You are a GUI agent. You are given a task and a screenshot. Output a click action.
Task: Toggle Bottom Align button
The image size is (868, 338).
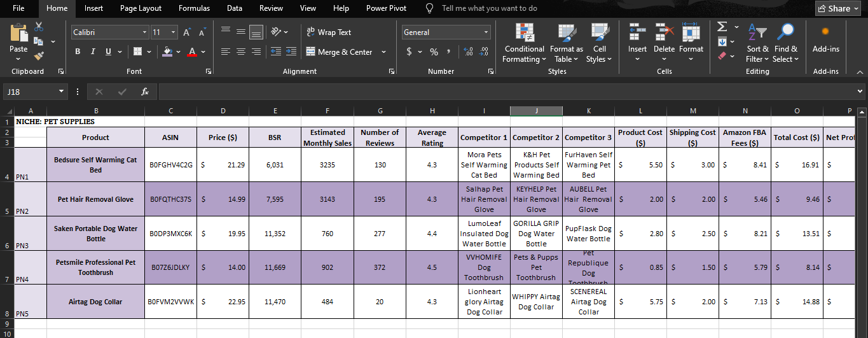(x=256, y=32)
